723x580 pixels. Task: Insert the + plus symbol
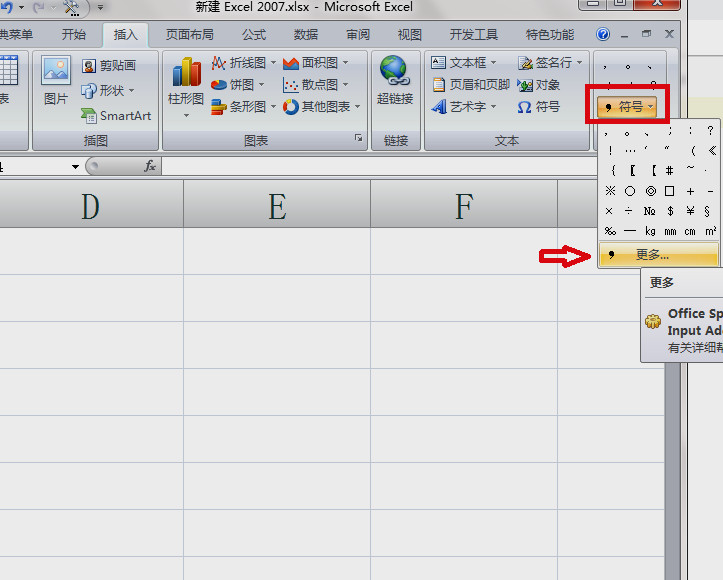tap(690, 190)
